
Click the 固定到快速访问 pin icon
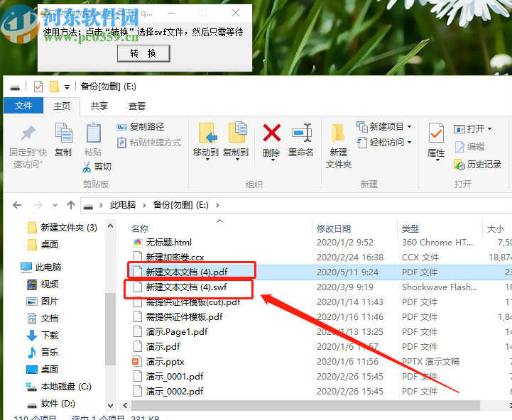[28, 133]
